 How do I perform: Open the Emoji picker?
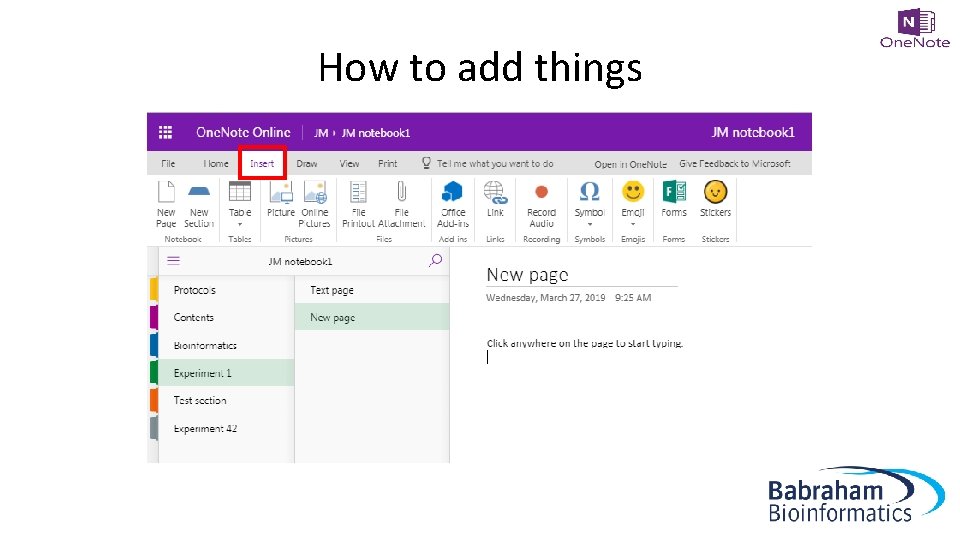[x=633, y=200]
